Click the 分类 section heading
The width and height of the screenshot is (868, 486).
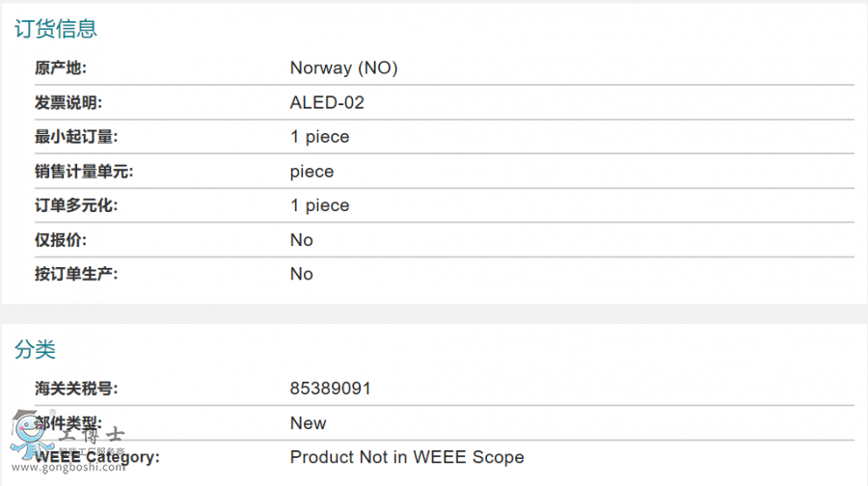click(35, 349)
